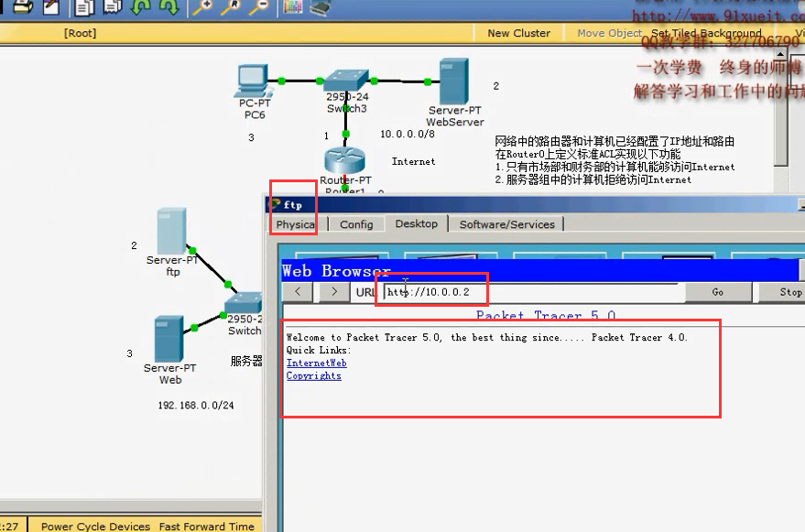The height and width of the screenshot is (532, 805).
Task: Click the green Redo arrow
Action: 169,6
